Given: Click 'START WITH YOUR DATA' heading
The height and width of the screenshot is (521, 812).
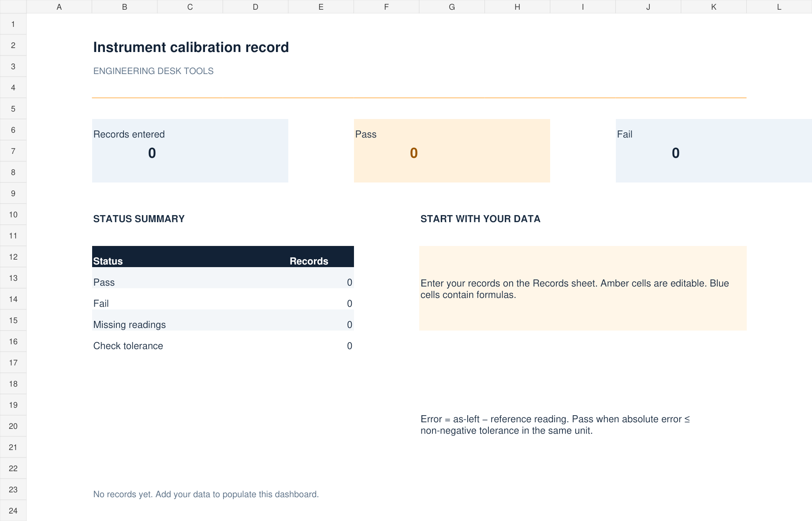Looking at the screenshot, I should tap(480, 219).
